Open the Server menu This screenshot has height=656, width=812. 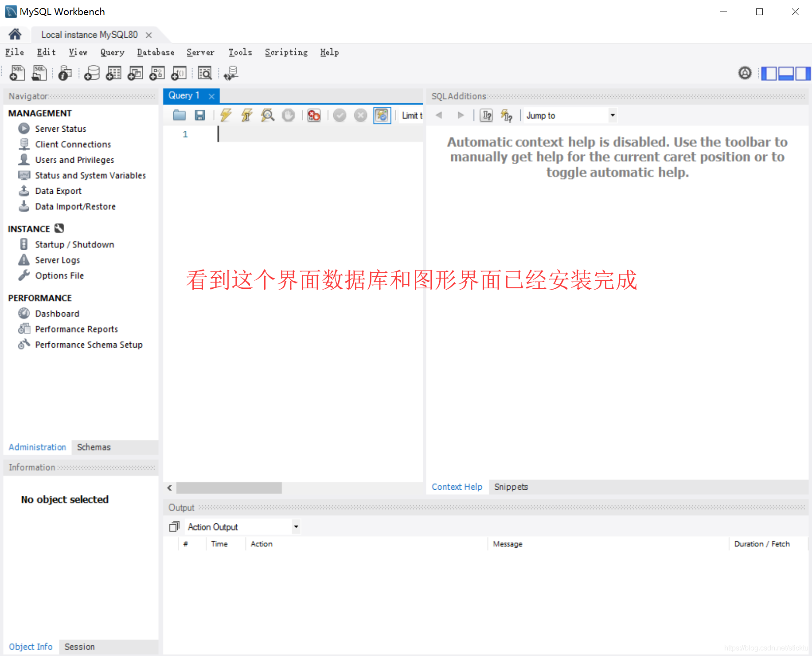point(200,52)
